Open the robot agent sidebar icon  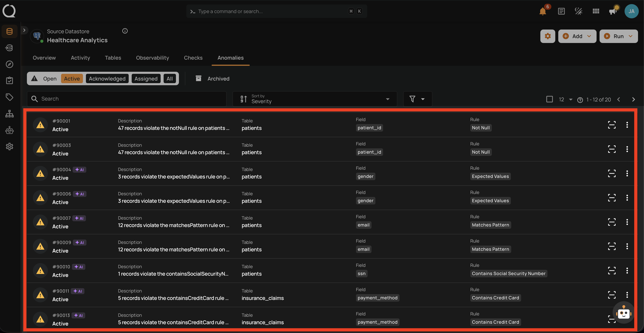10,130
